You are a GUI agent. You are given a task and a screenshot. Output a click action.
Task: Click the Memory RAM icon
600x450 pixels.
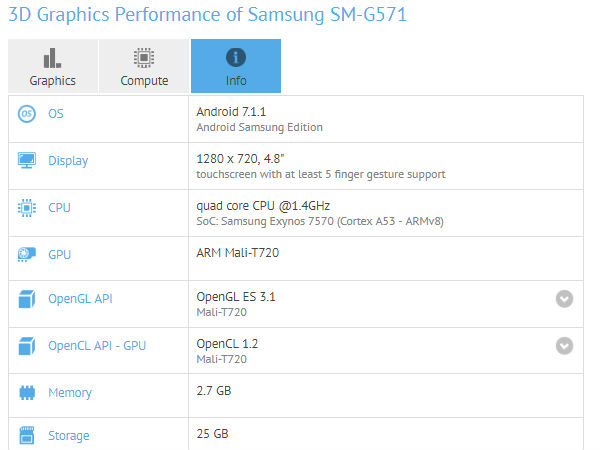pos(27,393)
